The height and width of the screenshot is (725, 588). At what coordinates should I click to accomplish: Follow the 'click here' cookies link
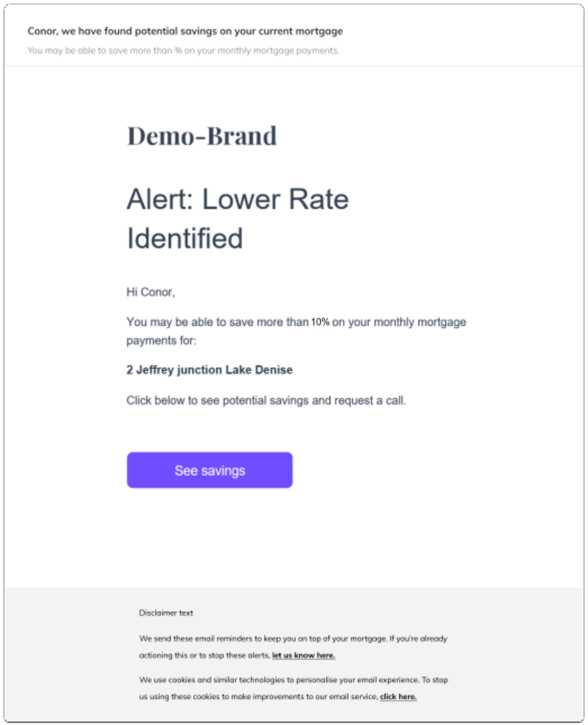click(x=398, y=696)
